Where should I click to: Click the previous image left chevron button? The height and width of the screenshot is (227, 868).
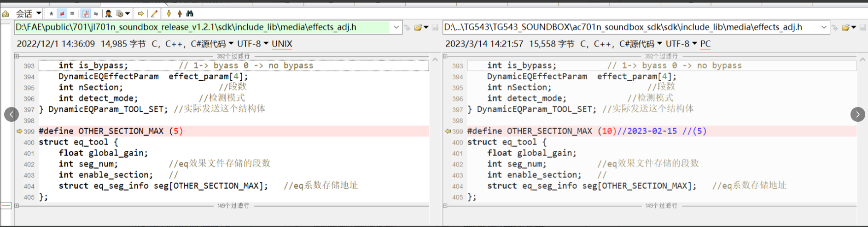coord(12,114)
